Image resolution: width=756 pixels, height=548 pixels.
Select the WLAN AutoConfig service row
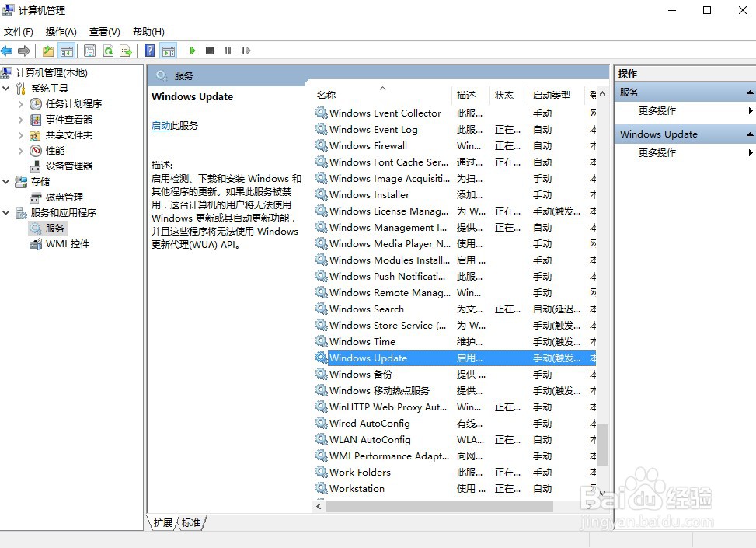point(455,439)
